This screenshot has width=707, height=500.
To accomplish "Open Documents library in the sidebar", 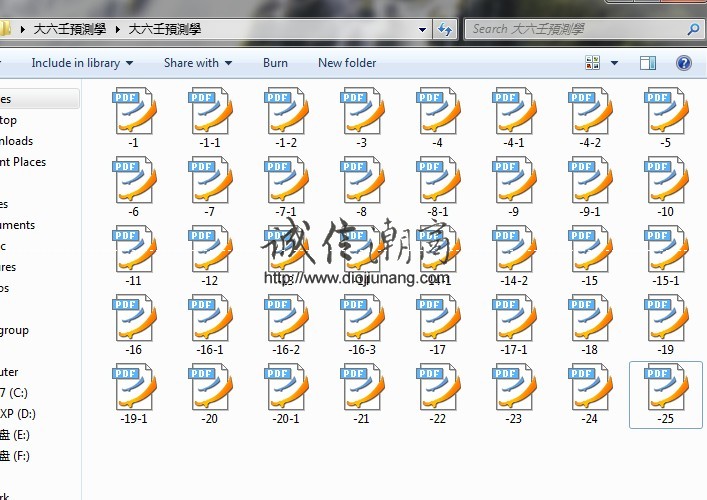I will click(x=18, y=225).
